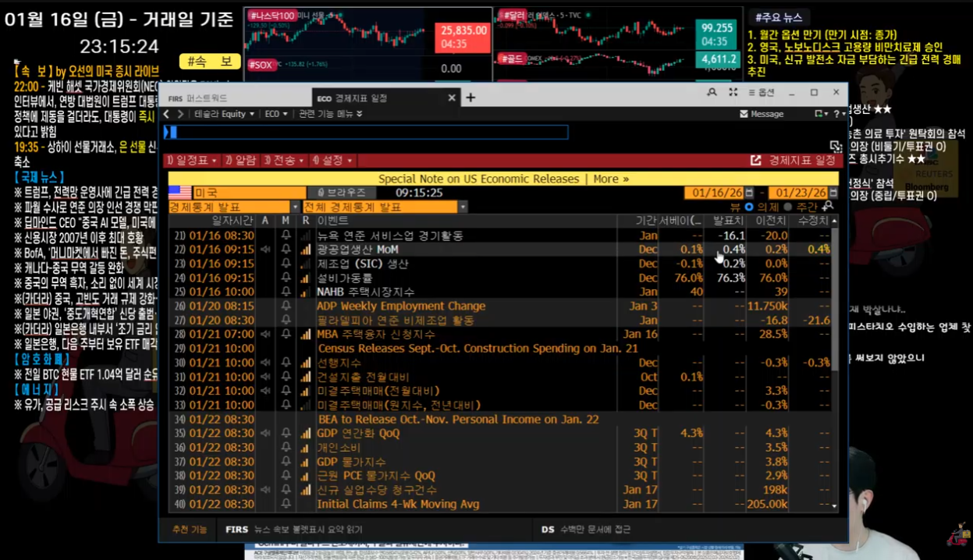
Task: Close the ECO 경제지표 일정 tab
Action: tap(451, 98)
